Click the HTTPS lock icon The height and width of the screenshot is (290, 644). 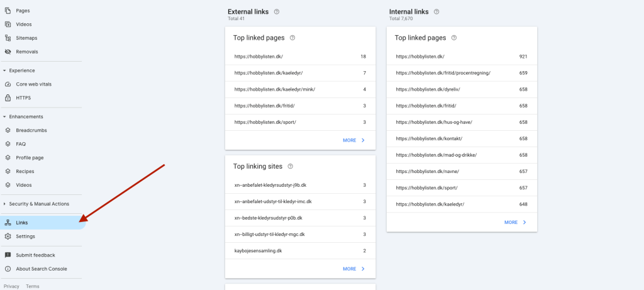(8, 98)
